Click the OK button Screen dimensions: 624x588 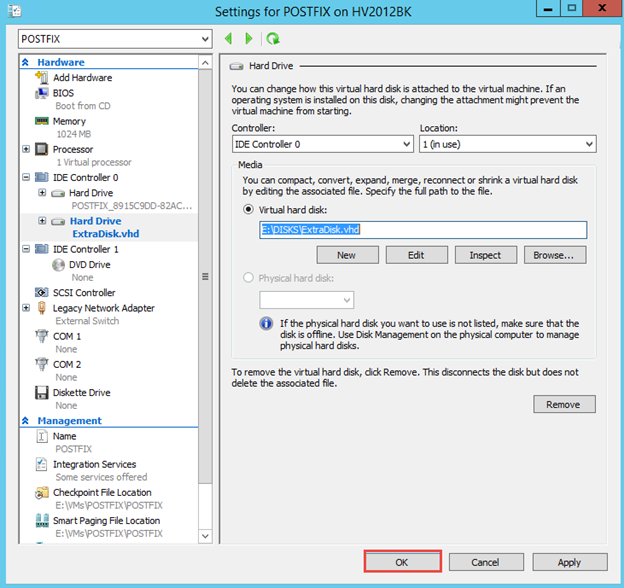click(402, 562)
